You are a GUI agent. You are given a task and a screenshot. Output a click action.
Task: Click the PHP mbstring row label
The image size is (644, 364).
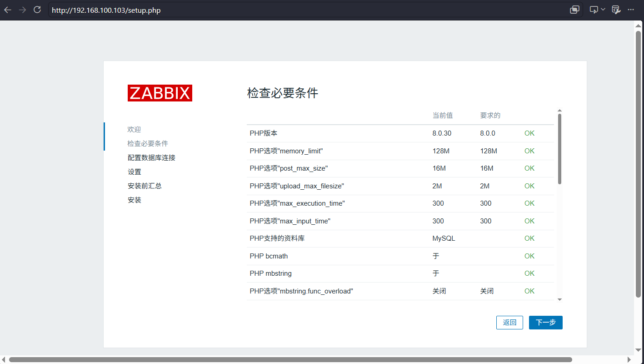[271, 273]
